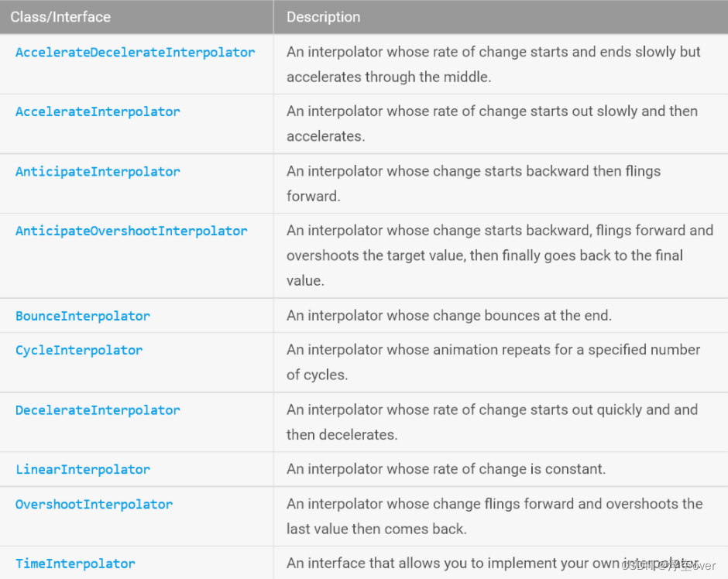Open the TimeInterpolator interface link

tap(75, 564)
